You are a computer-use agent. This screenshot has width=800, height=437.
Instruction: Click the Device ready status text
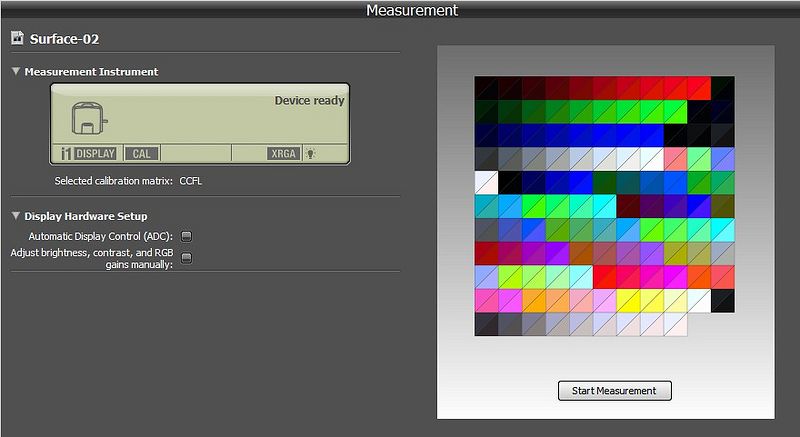309,100
